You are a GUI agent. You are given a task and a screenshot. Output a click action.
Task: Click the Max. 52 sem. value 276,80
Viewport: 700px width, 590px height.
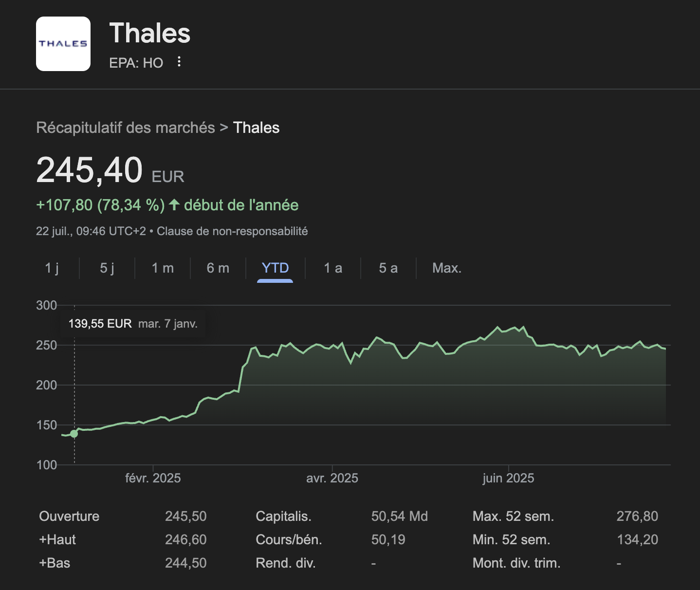637,516
